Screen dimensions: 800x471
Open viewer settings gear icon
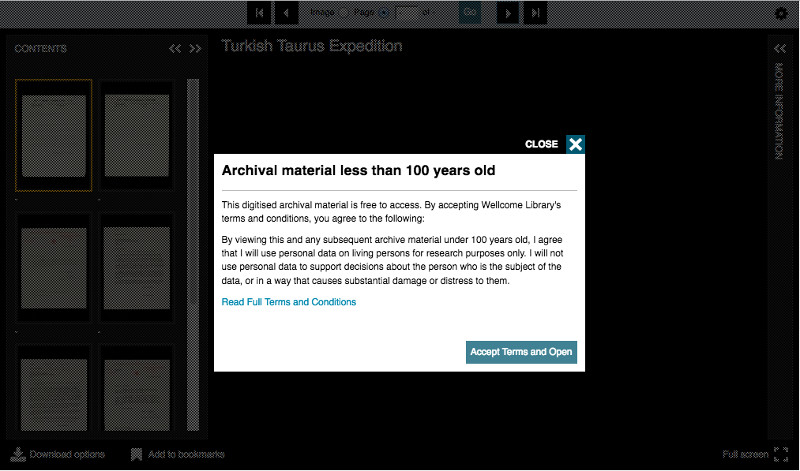(x=781, y=13)
